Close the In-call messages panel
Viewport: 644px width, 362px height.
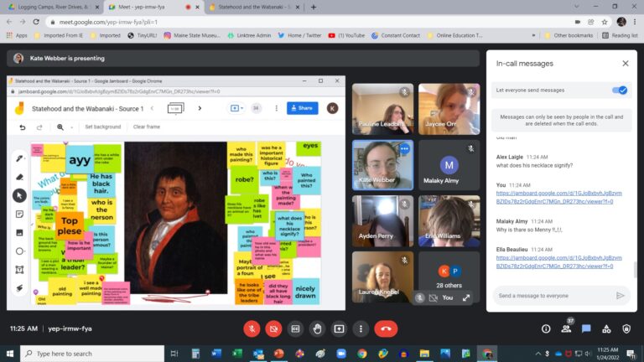click(625, 64)
